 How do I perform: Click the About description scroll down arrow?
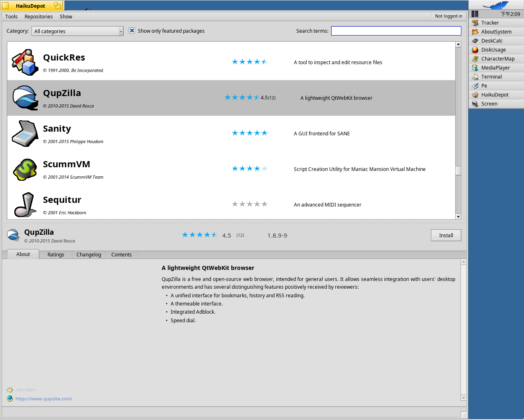coord(463,398)
